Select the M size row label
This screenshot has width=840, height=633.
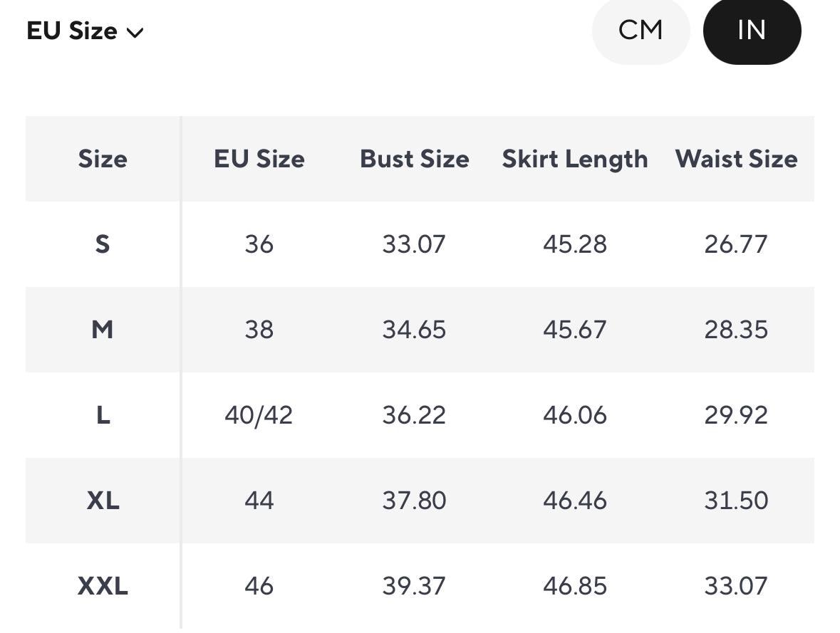pos(103,330)
